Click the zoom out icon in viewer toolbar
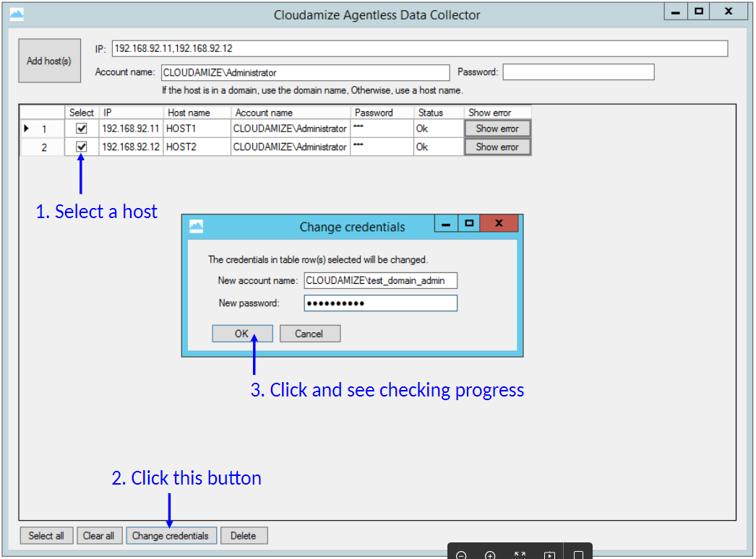This screenshot has width=756, height=559. (x=462, y=555)
